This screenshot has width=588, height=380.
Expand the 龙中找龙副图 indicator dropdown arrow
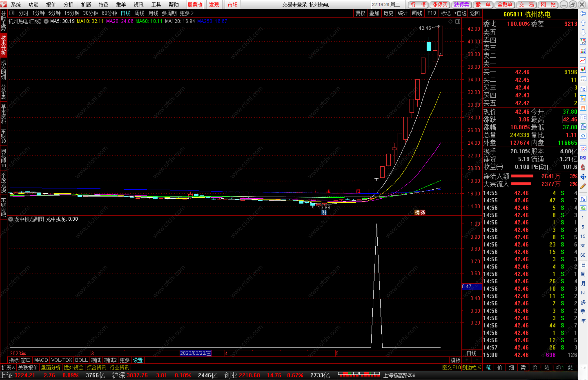click(x=11, y=219)
